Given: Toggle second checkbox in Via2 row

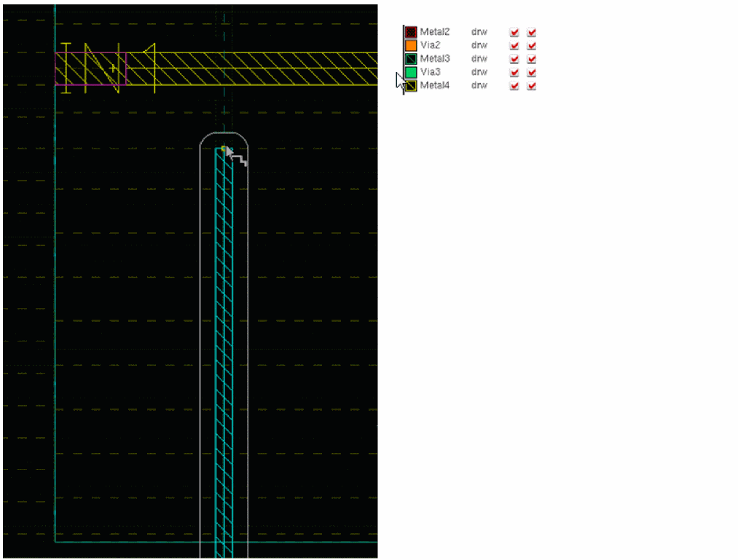Looking at the screenshot, I should 532,46.
